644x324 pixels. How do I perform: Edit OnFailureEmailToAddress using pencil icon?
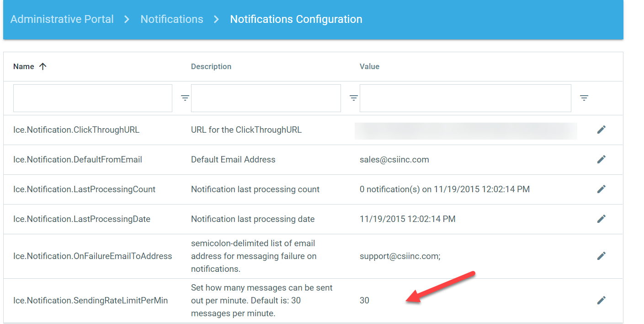(601, 256)
